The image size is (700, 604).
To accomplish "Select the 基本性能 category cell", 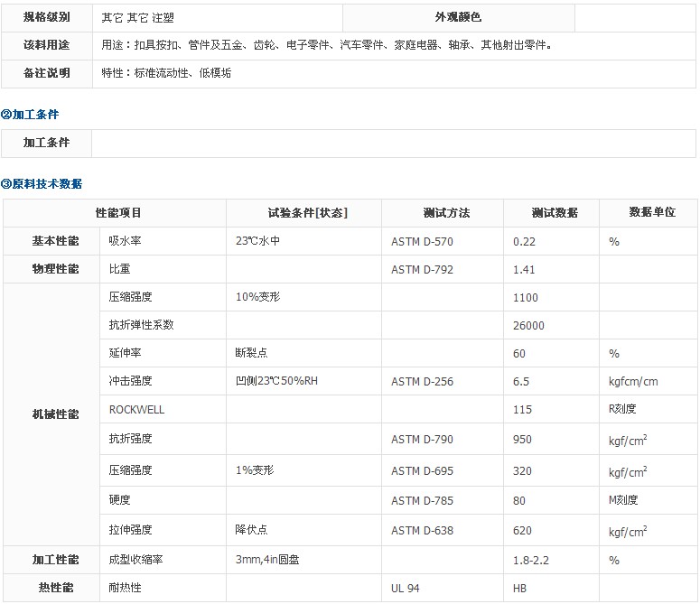I will [55, 241].
